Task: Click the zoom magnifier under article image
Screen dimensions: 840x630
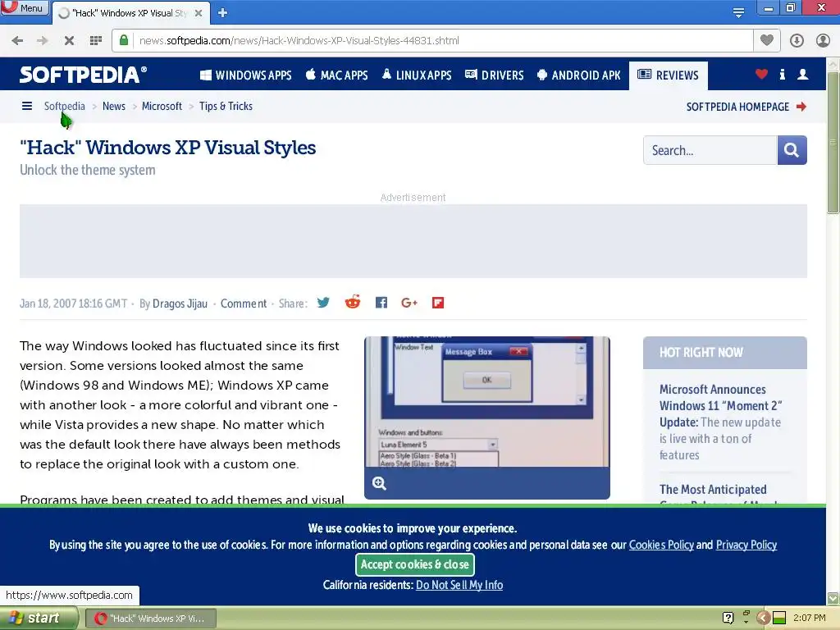Action: pos(379,483)
